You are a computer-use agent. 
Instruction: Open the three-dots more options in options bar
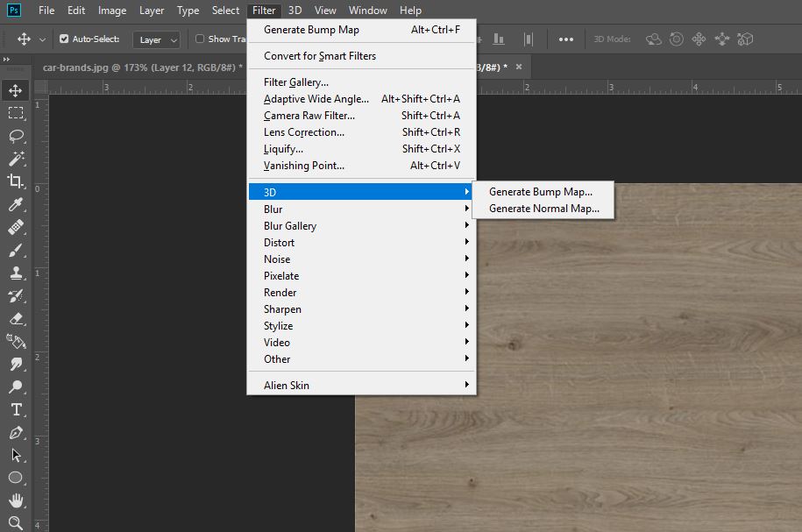click(565, 39)
